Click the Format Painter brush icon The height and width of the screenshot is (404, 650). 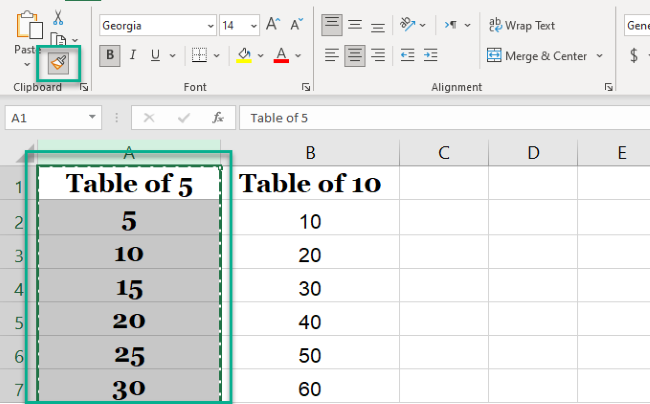pos(57,63)
